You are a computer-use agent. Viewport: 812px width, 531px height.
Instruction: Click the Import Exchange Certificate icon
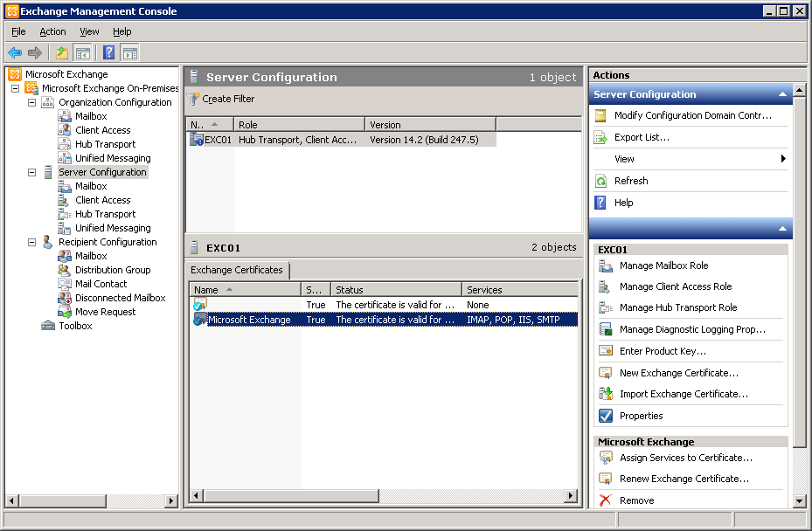pos(606,394)
